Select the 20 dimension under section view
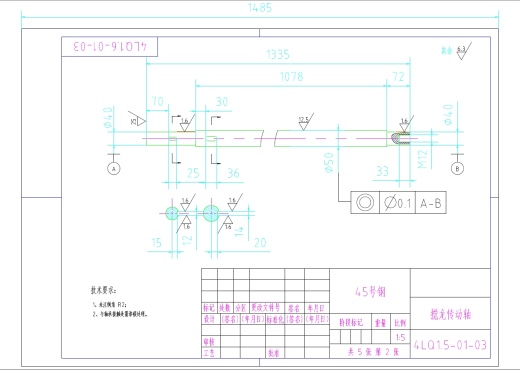 pos(260,243)
